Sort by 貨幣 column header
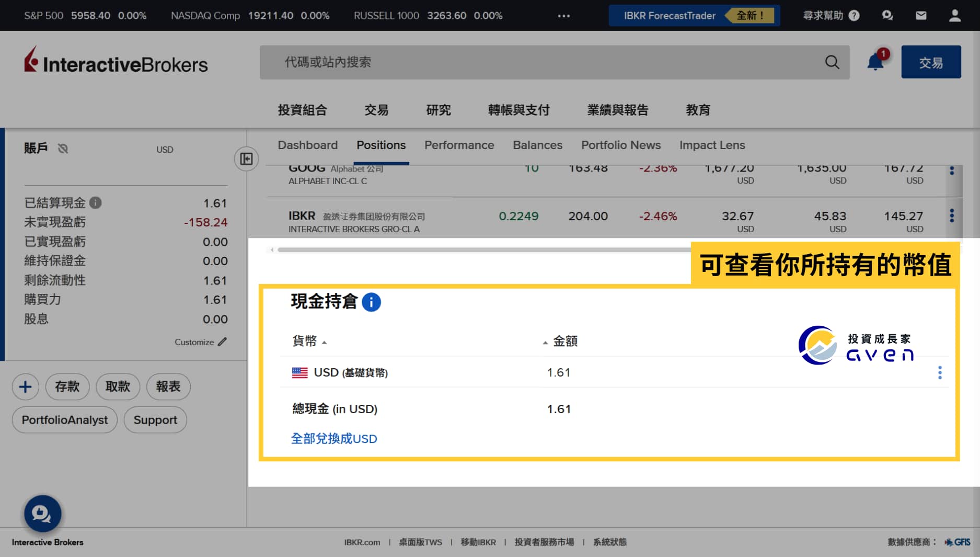 point(309,341)
